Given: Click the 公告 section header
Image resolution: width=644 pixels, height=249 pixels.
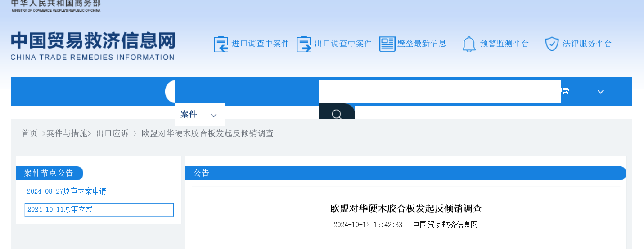Looking at the screenshot, I should coord(405,173).
